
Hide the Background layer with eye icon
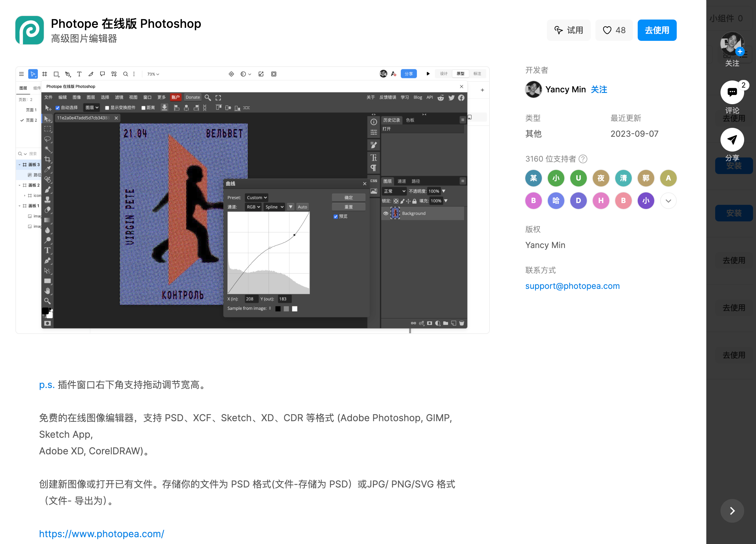386,213
